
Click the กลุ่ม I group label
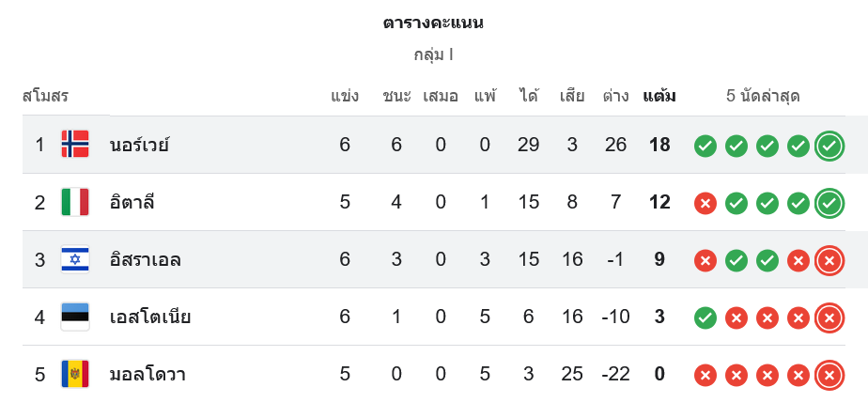click(434, 54)
